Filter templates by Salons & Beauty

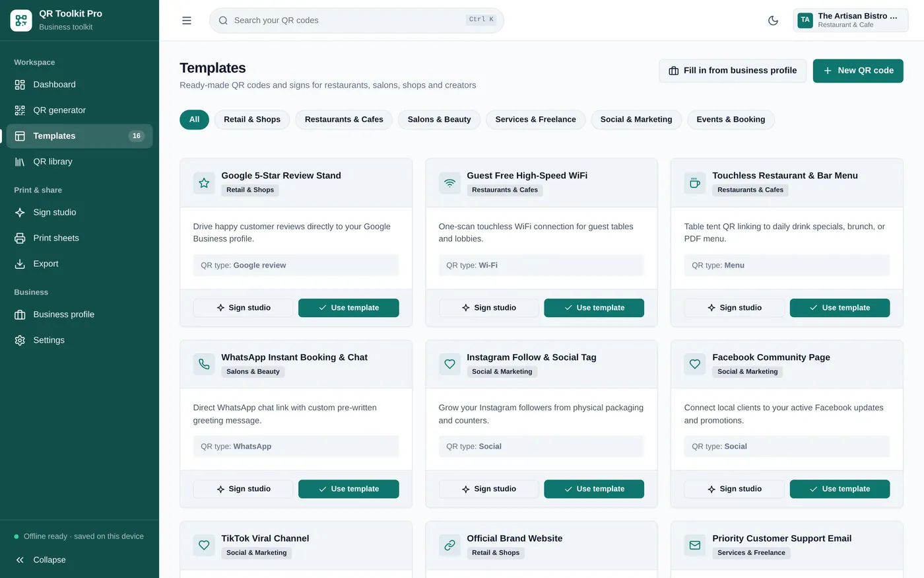pos(439,120)
